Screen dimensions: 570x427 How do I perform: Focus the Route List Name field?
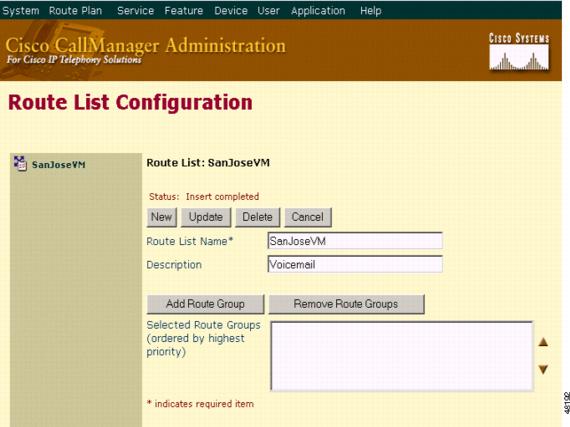pos(355,241)
